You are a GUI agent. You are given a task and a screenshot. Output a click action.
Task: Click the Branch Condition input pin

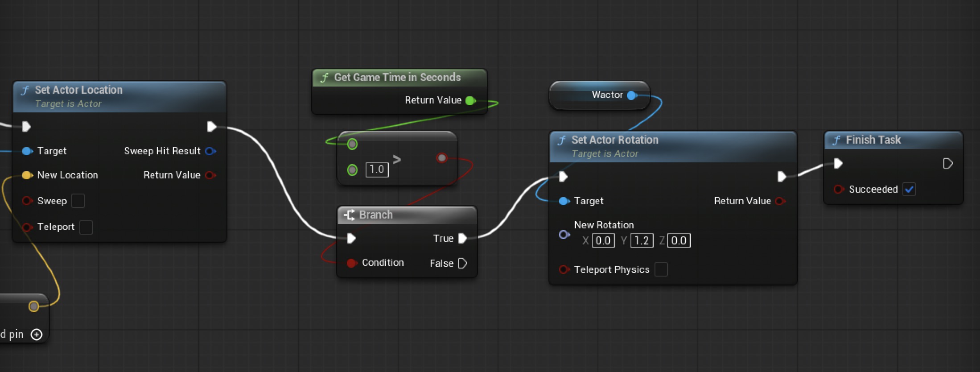[352, 263]
